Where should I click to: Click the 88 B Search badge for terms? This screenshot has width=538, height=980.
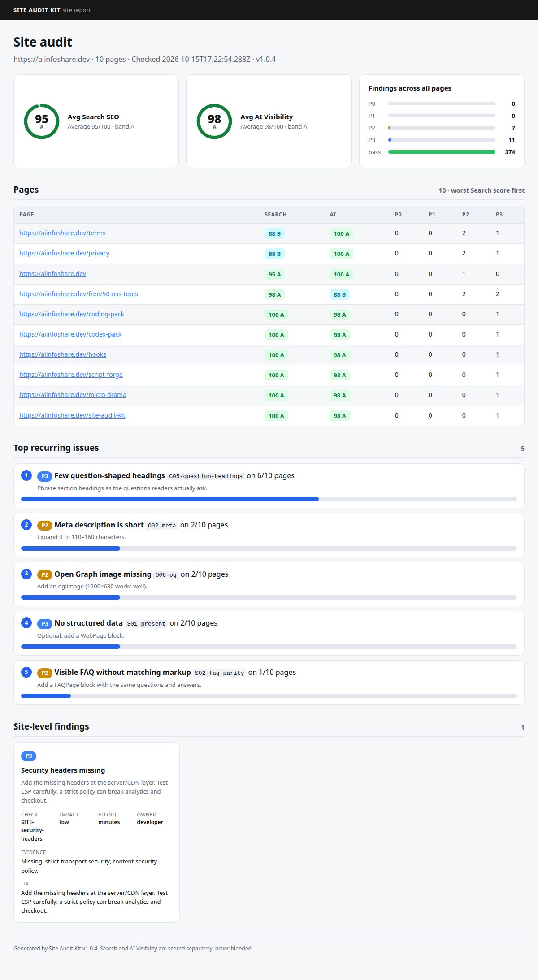click(x=274, y=233)
